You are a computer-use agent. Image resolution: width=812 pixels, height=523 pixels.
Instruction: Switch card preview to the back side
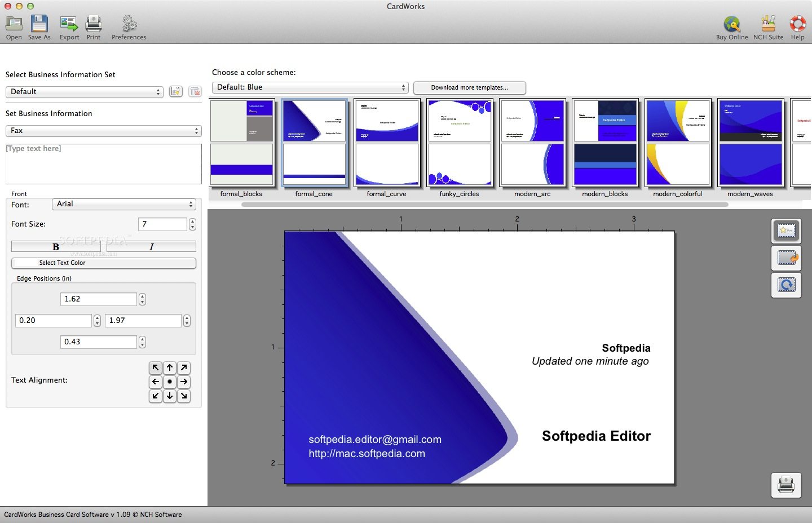pyautogui.click(x=786, y=258)
